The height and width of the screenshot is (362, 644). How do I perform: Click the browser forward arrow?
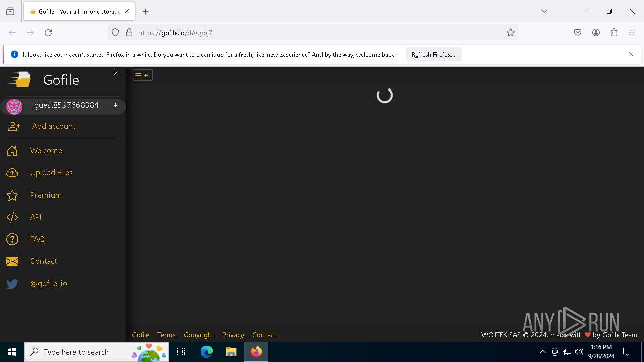(x=30, y=33)
